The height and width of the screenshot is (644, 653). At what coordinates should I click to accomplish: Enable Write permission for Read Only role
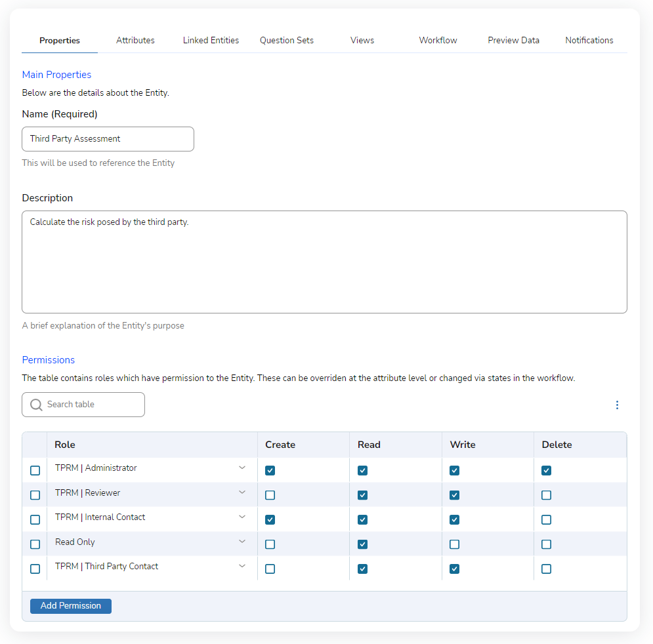pyautogui.click(x=454, y=544)
